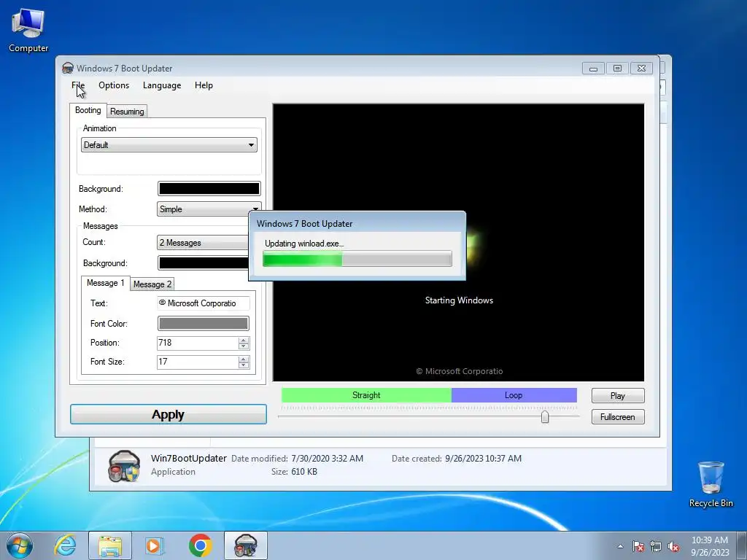
Task: Increase Font Size with up arrow
Action: (244, 359)
